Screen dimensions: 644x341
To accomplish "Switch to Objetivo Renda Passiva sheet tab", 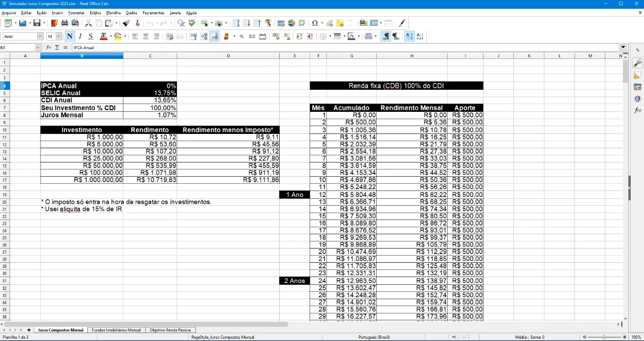I will click(x=171, y=330).
